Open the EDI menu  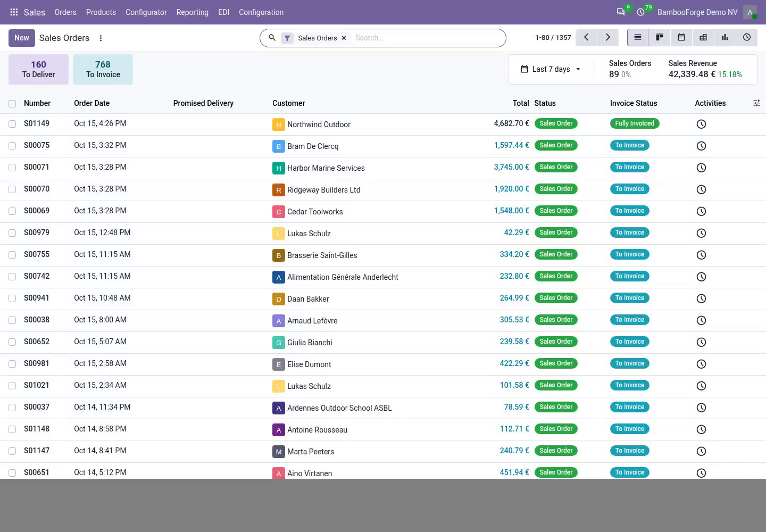(x=224, y=12)
